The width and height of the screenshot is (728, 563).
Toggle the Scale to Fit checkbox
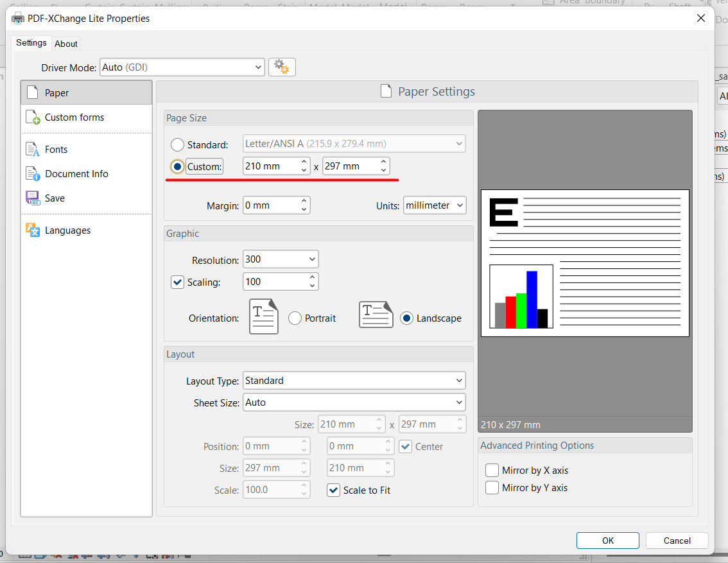click(333, 490)
